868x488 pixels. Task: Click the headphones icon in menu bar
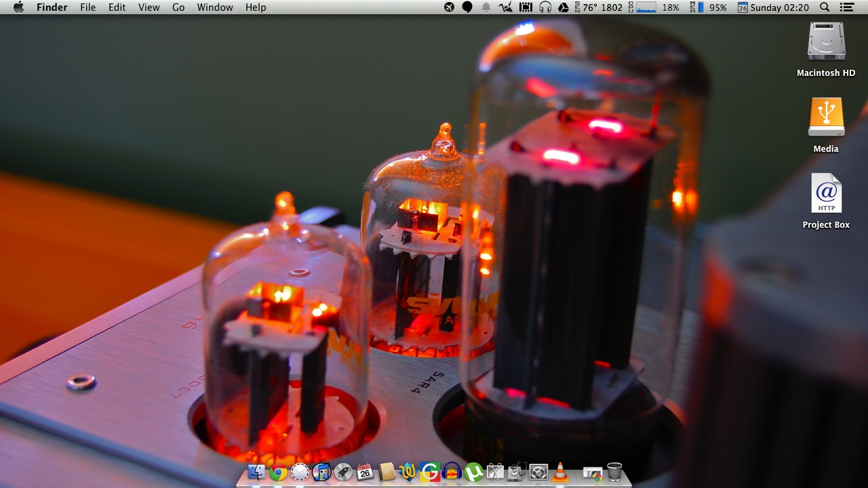[x=545, y=7]
